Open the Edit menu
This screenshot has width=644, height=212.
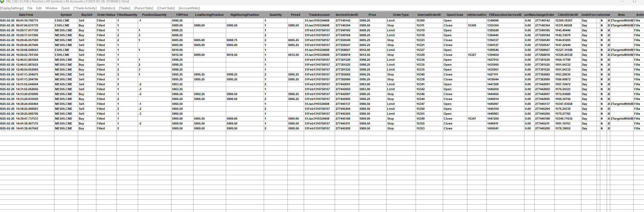coord(39,8)
